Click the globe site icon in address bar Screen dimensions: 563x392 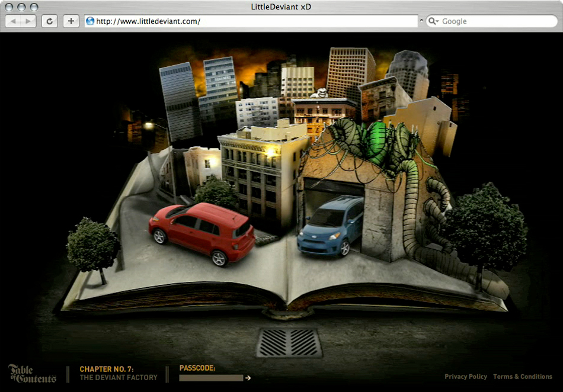tap(91, 21)
